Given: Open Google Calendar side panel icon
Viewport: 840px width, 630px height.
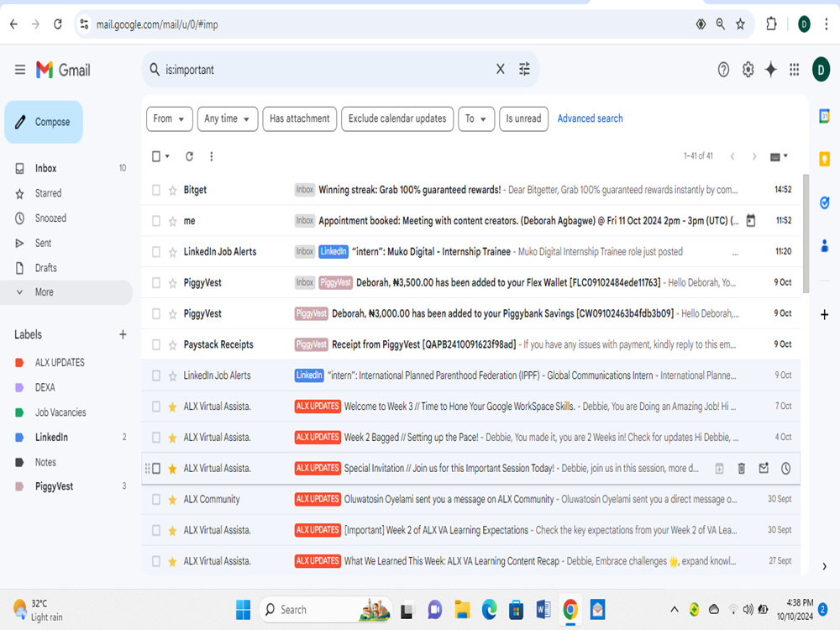Looking at the screenshot, I should 825,116.
